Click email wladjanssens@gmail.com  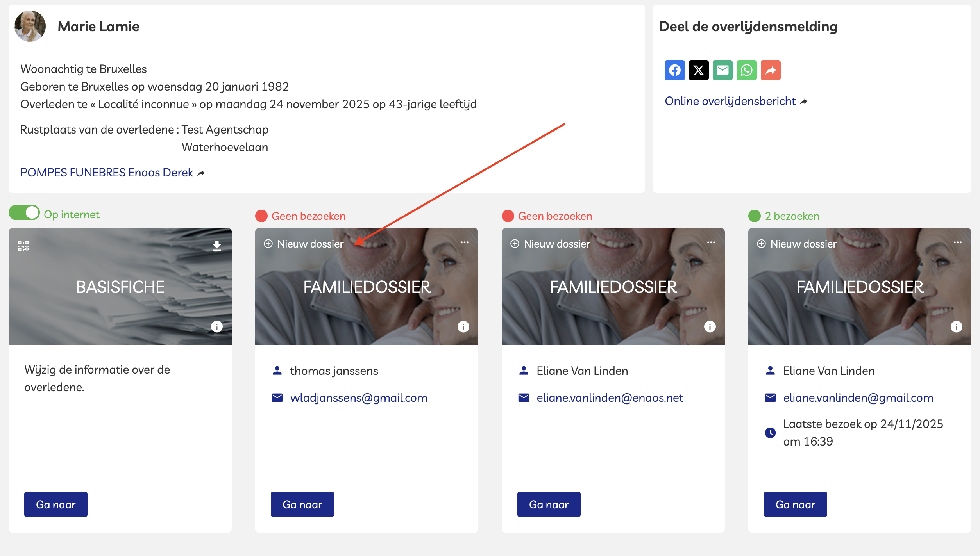pyautogui.click(x=358, y=398)
